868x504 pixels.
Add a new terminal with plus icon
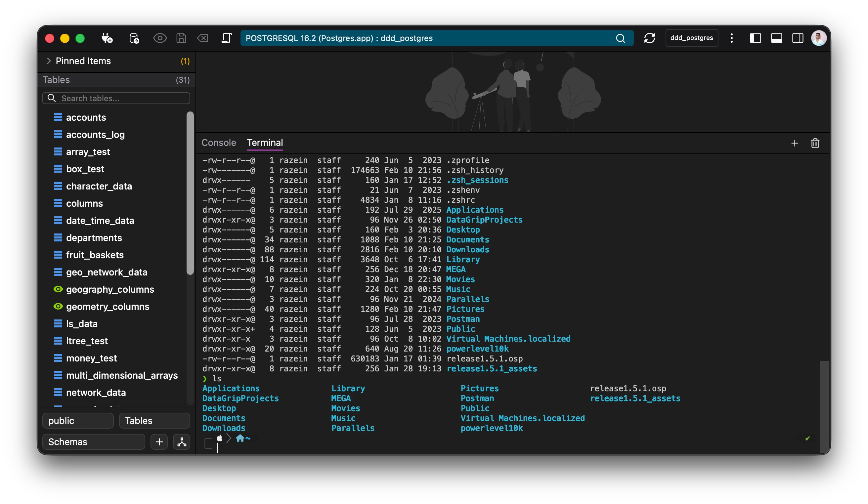tap(794, 143)
